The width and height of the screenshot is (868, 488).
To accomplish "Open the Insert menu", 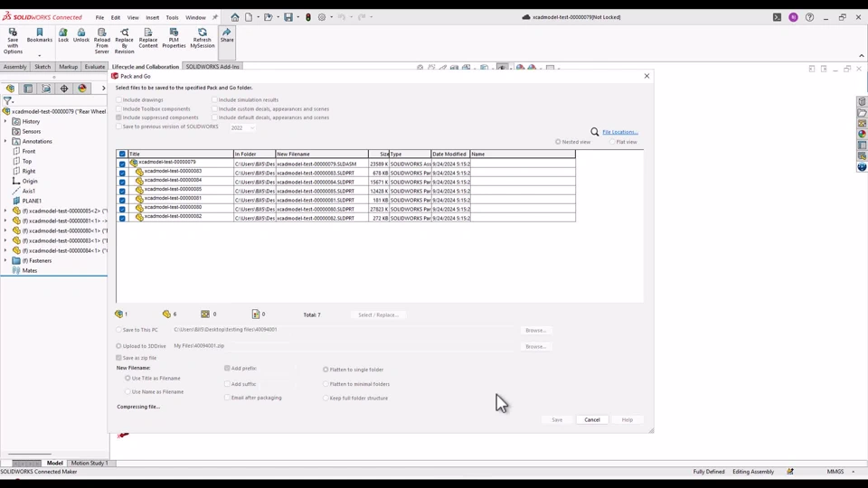I will 152,17.
